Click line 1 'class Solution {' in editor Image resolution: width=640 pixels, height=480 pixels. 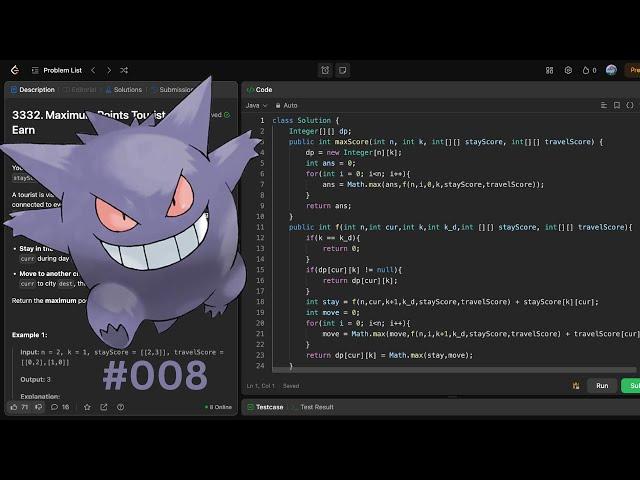pyautogui.click(x=305, y=120)
